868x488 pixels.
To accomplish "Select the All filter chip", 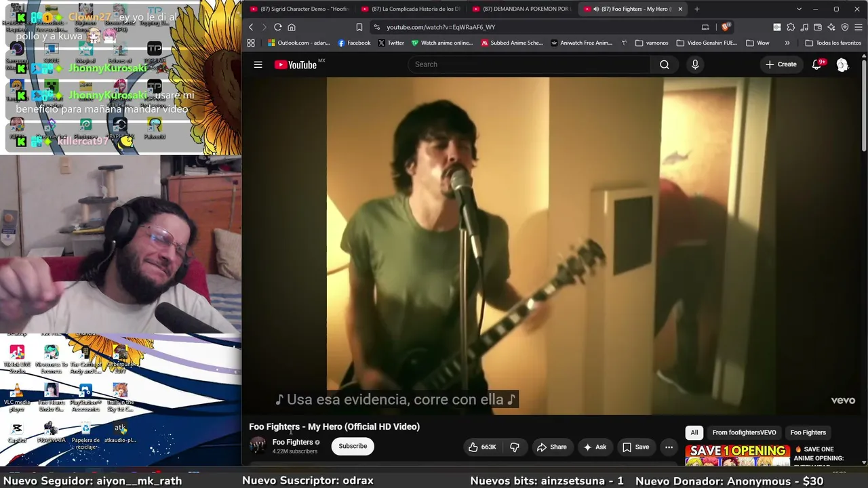I will tap(694, 432).
